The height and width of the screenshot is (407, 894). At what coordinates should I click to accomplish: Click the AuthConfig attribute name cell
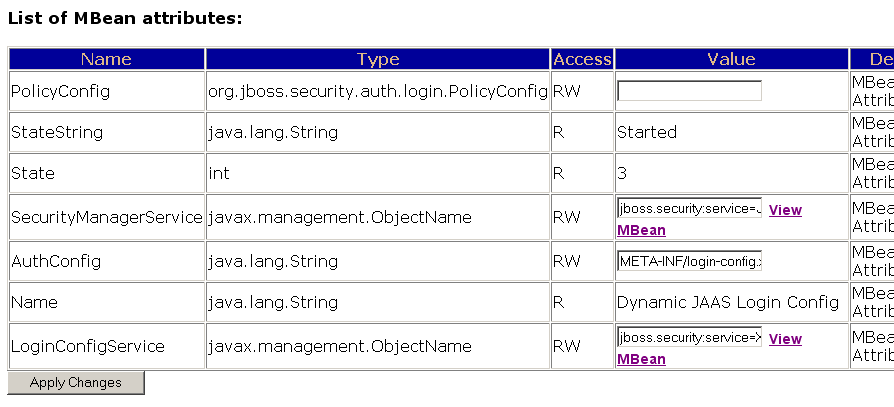54,261
